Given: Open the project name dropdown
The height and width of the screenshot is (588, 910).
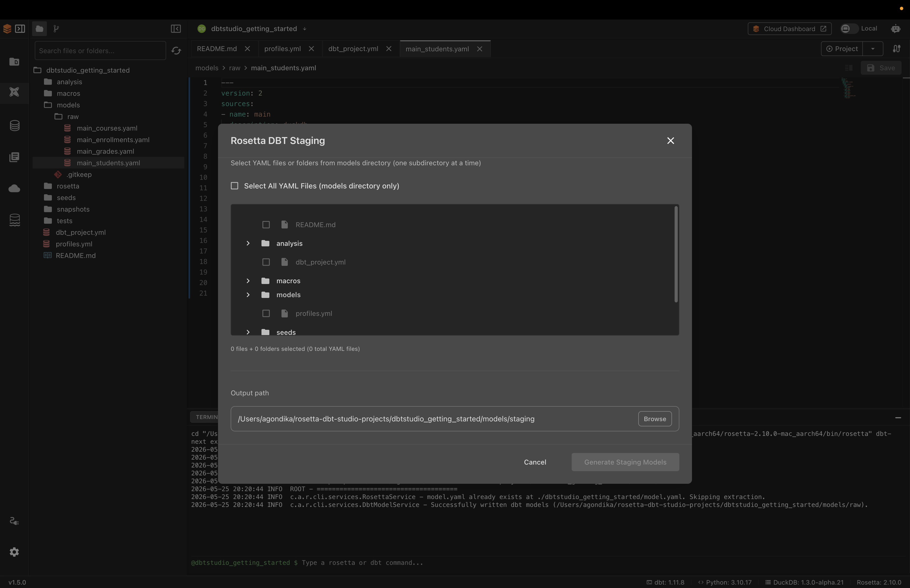Looking at the screenshot, I should pyautogui.click(x=304, y=29).
